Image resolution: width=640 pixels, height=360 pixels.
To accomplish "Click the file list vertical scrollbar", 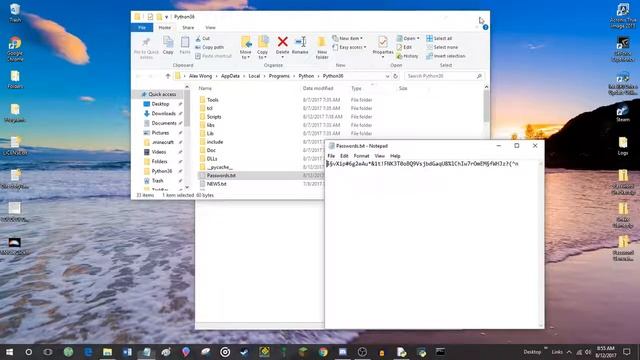I will point(486,107).
